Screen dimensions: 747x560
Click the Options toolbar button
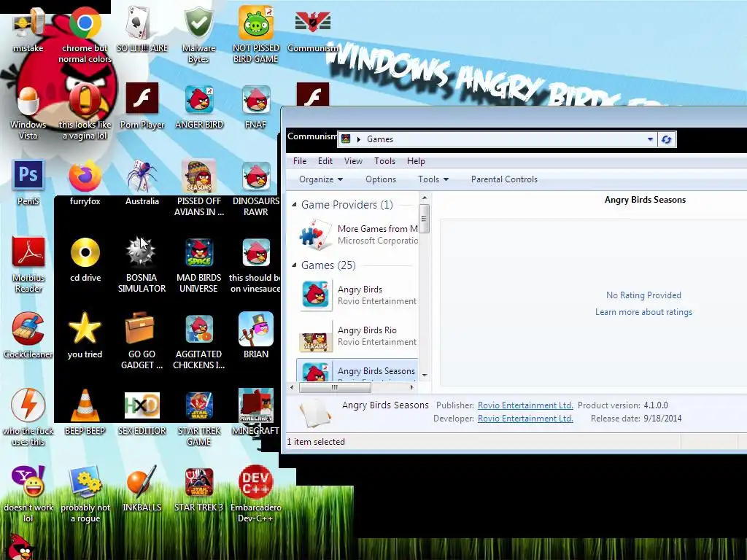(381, 179)
